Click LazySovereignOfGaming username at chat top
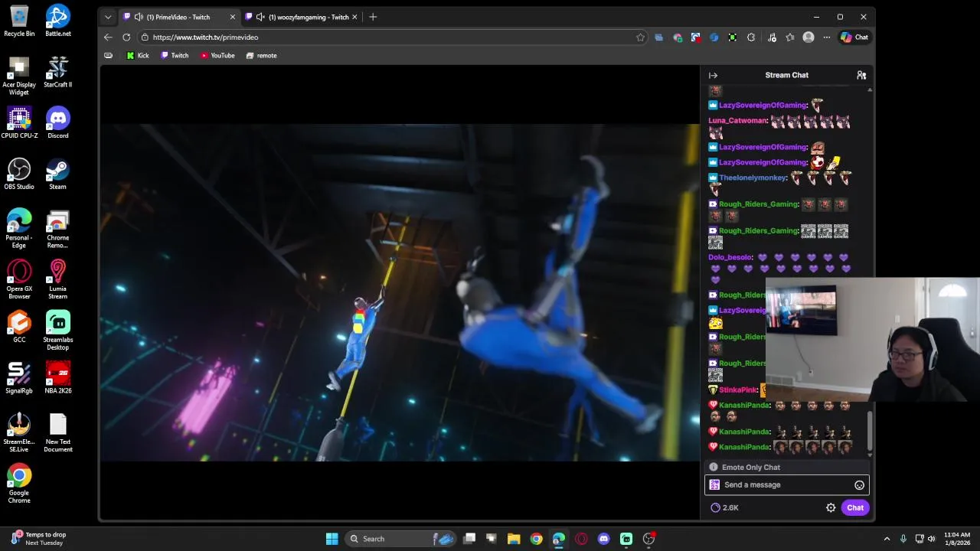Screen dimensions: 980x551 click(x=763, y=105)
